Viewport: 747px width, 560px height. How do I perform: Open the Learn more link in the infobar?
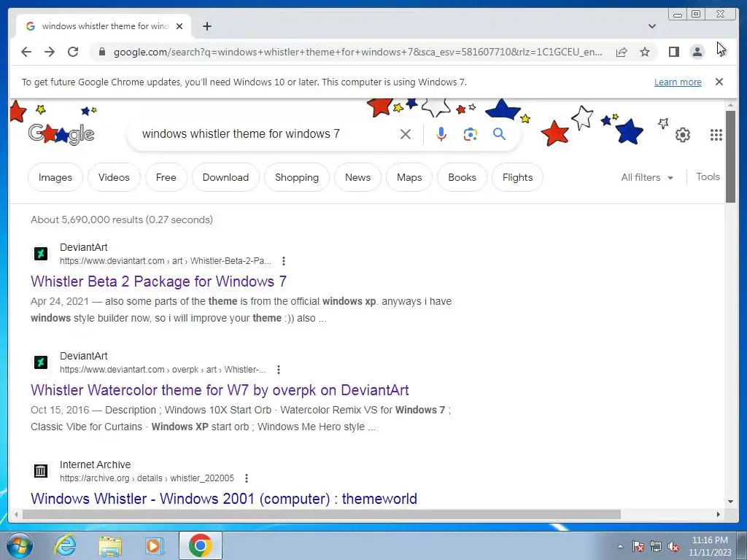[678, 82]
